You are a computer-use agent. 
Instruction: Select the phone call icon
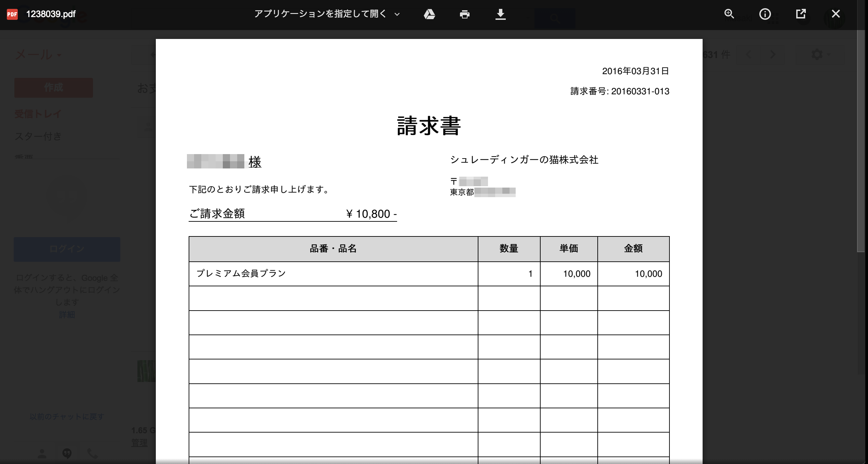click(92, 454)
